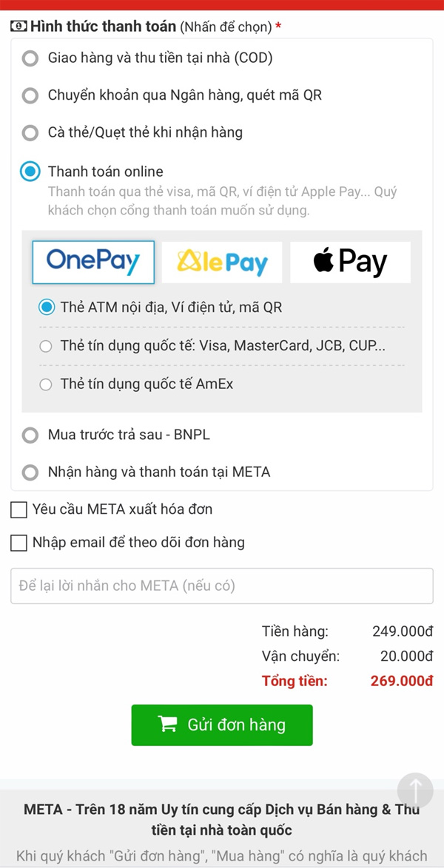This screenshot has width=444, height=868.
Task: Select the Thanh toán online radio button
Action: (x=30, y=172)
